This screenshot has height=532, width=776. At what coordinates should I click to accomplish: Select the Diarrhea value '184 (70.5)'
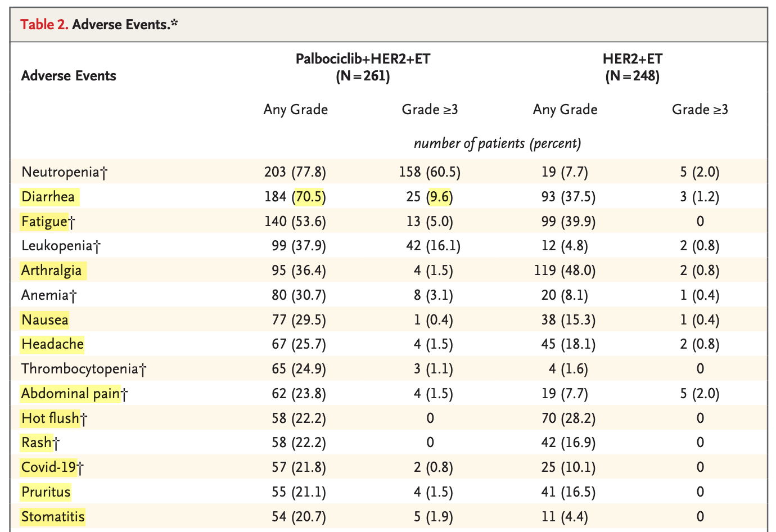[295, 197]
